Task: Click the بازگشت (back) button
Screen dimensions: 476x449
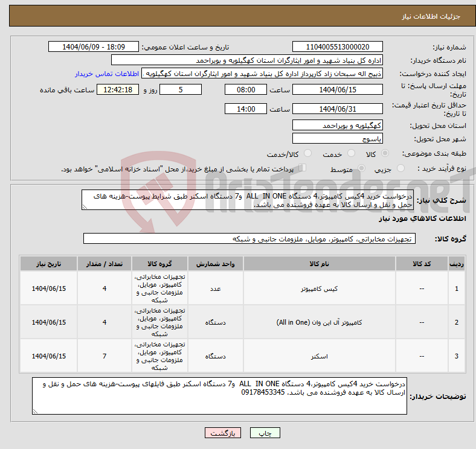Action: 223,433
